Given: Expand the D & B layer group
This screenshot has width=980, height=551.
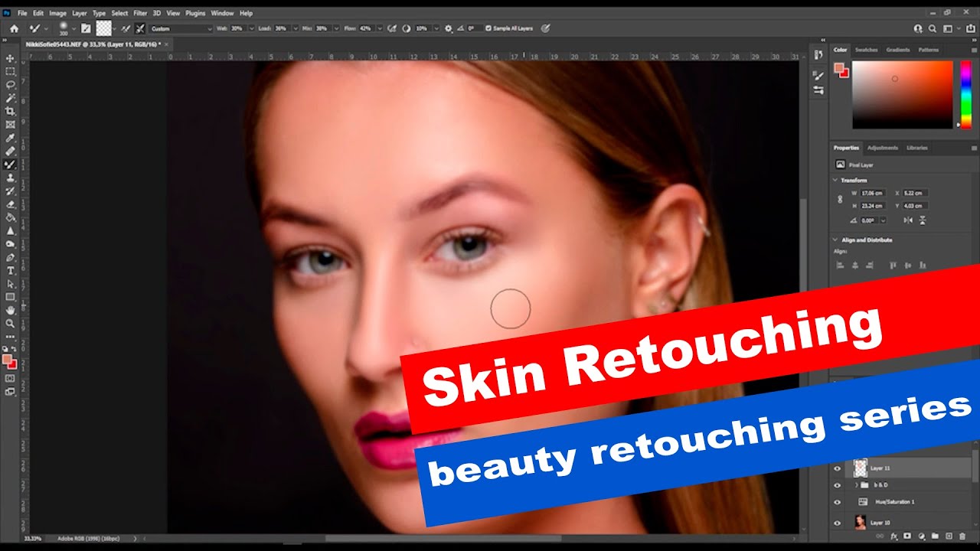Looking at the screenshot, I should coord(856,485).
